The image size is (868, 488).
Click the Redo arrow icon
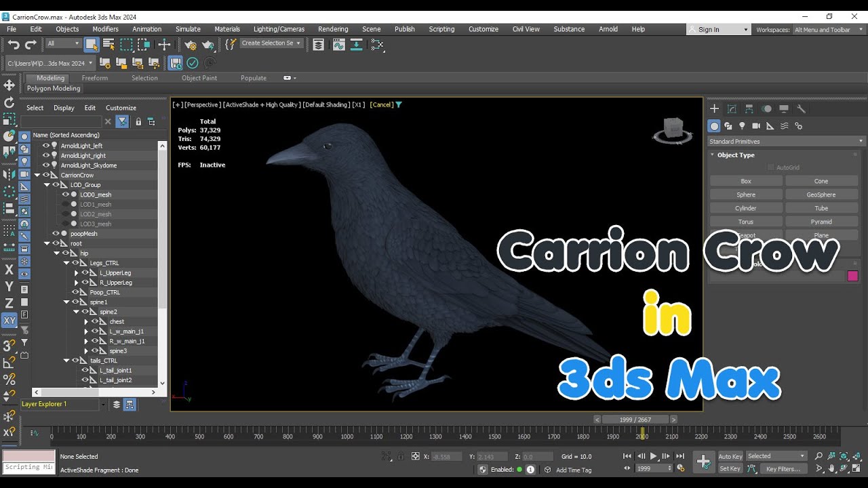[31, 45]
